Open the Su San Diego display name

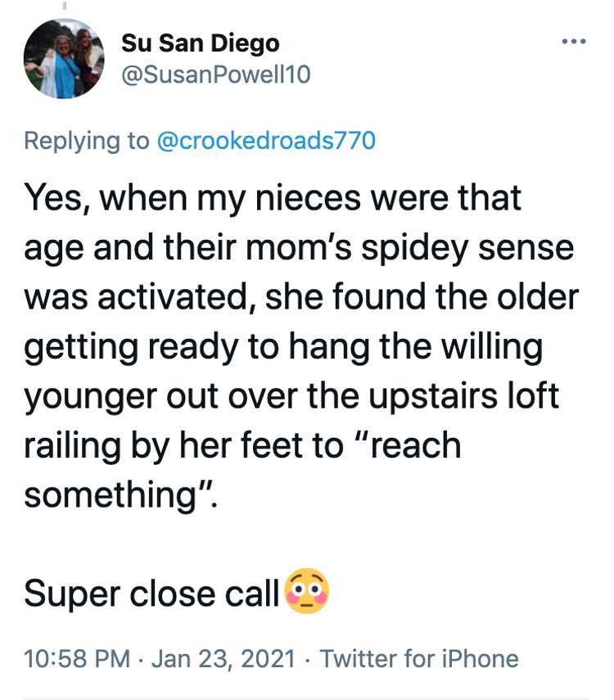coord(200,43)
